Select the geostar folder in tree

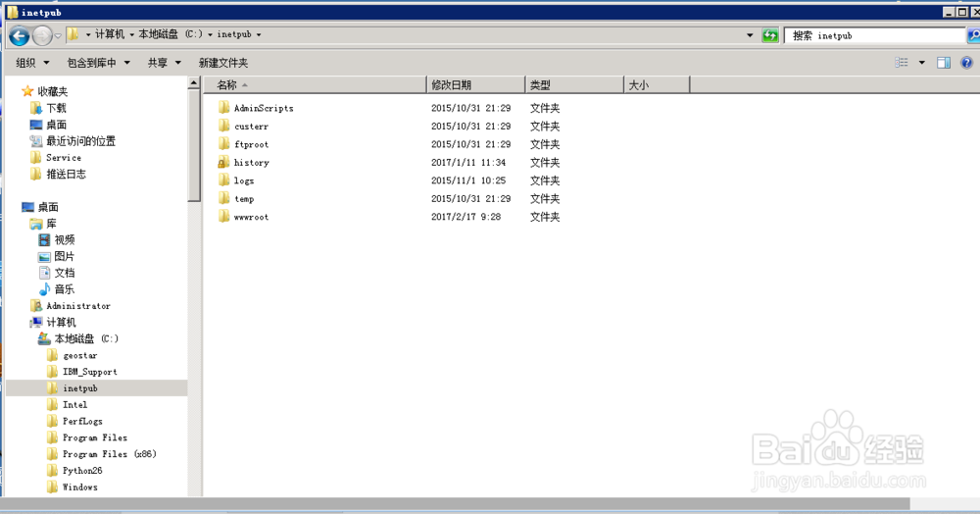click(73, 355)
